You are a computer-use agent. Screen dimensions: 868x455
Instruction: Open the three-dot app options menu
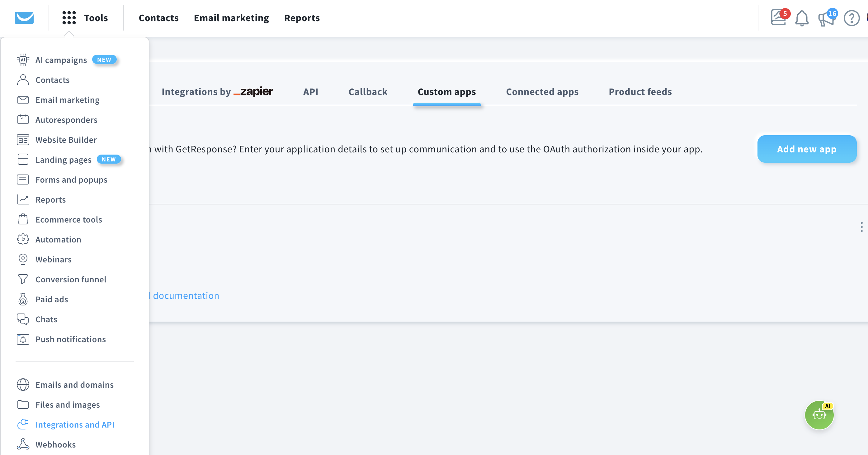coord(861,227)
